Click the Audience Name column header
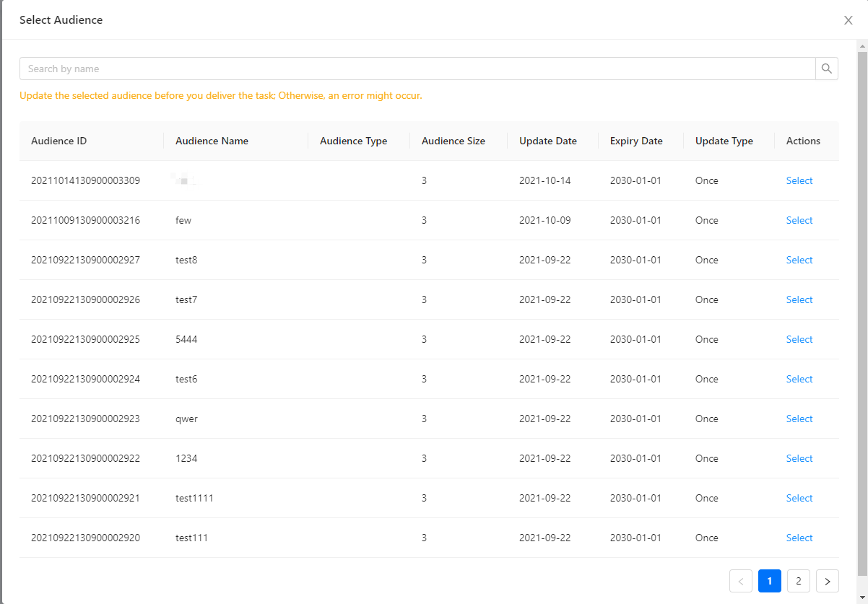Screen dimensions: 868x604 tap(212, 141)
